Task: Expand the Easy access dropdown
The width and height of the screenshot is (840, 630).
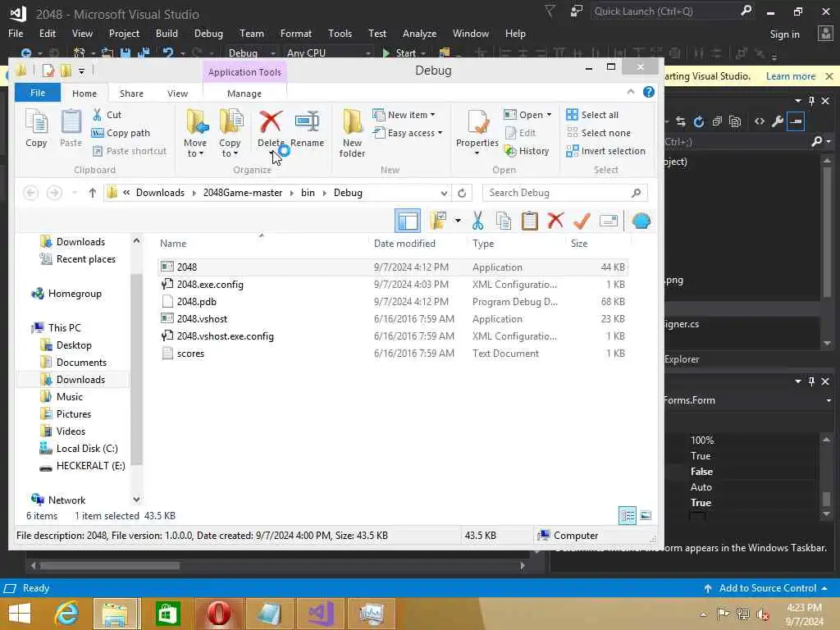Action: click(440, 133)
